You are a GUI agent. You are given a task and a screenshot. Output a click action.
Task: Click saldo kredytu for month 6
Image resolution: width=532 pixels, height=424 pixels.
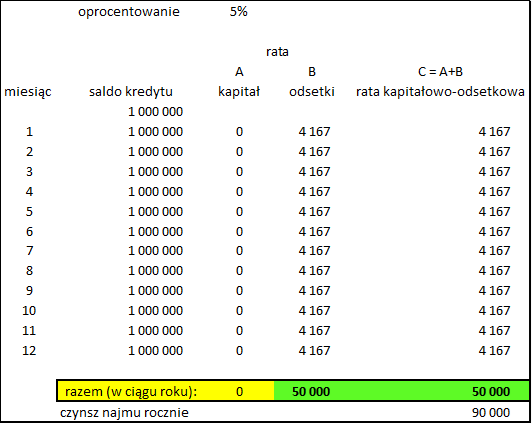click(x=155, y=232)
